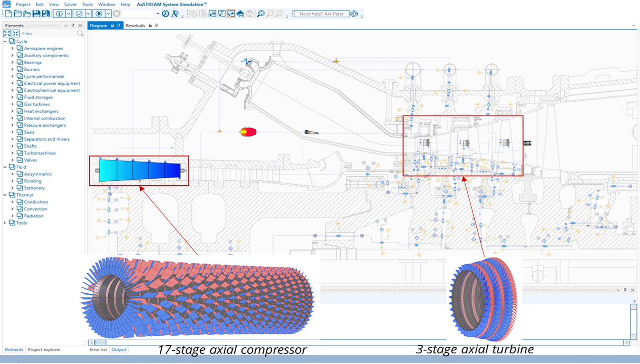Click the Collapse all icon in Elements panel
The image size is (640, 364).
[x=16, y=33]
